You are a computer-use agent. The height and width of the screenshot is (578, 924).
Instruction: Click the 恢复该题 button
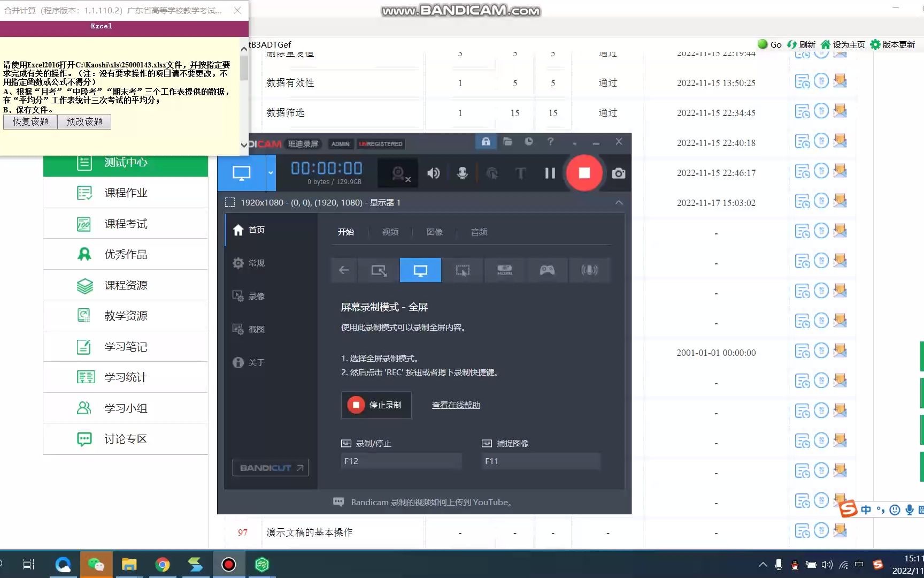click(x=30, y=122)
